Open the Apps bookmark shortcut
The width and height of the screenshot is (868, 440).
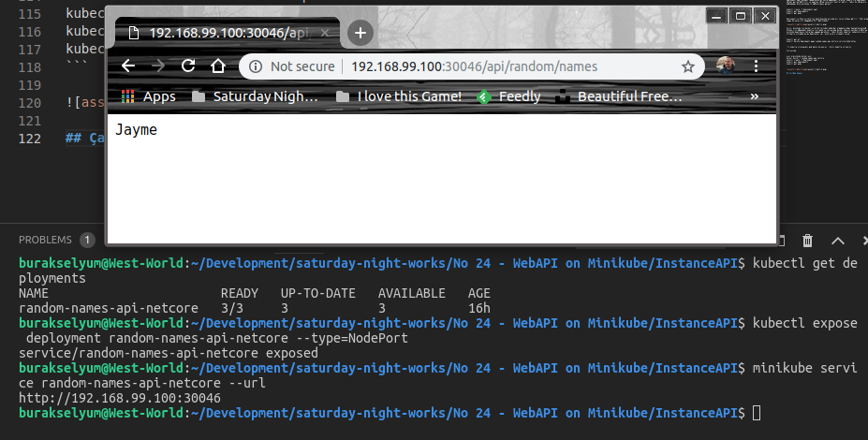pos(148,95)
